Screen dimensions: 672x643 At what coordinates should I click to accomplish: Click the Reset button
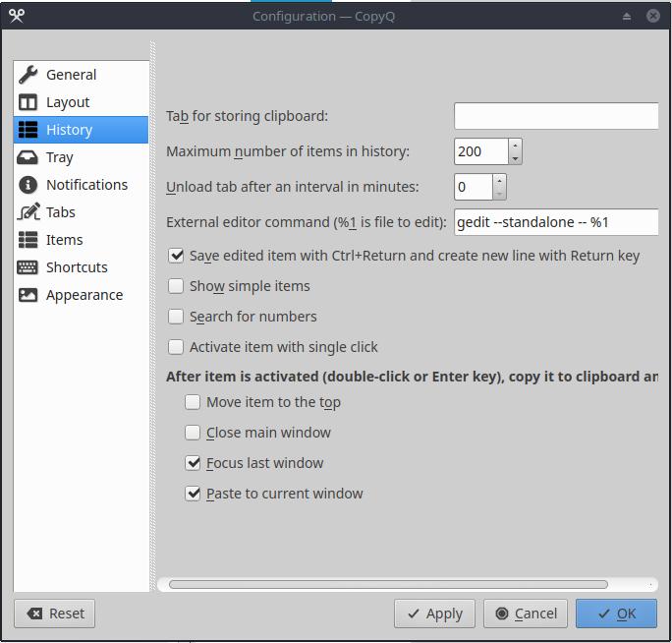[55, 614]
